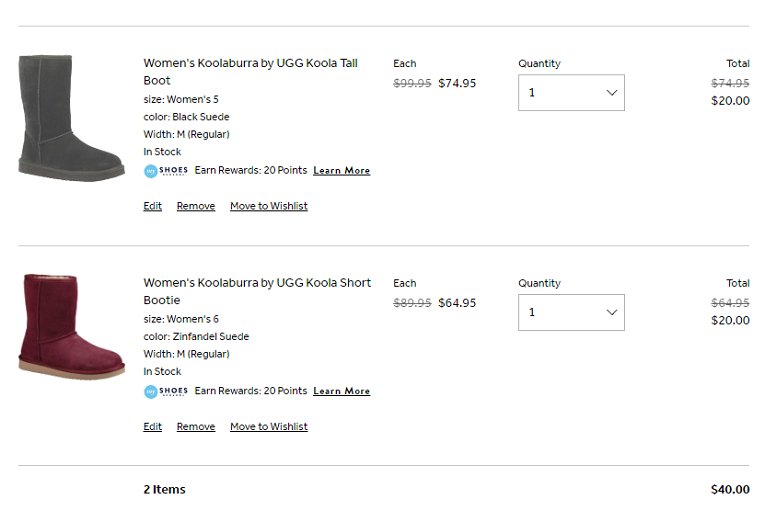The width and height of the screenshot is (772, 524).
Task: Open quantity dropdown for Koola Short Bootie
Action: [x=571, y=312]
